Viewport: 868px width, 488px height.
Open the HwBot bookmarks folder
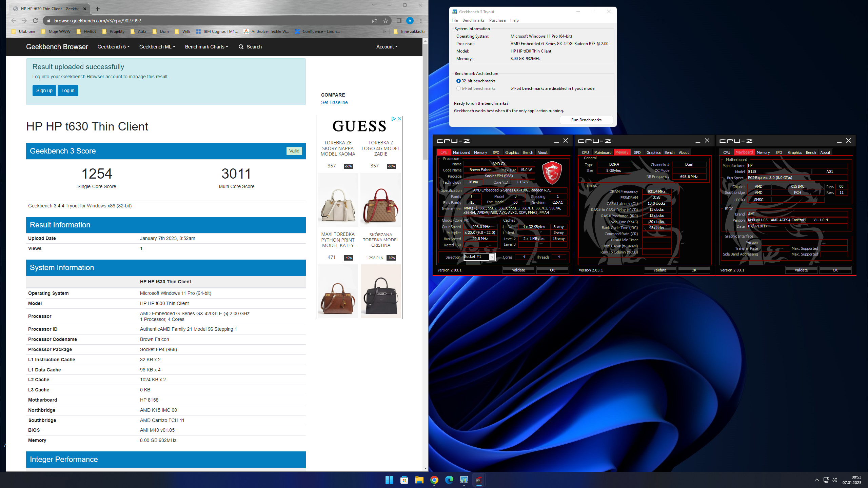(86, 32)
